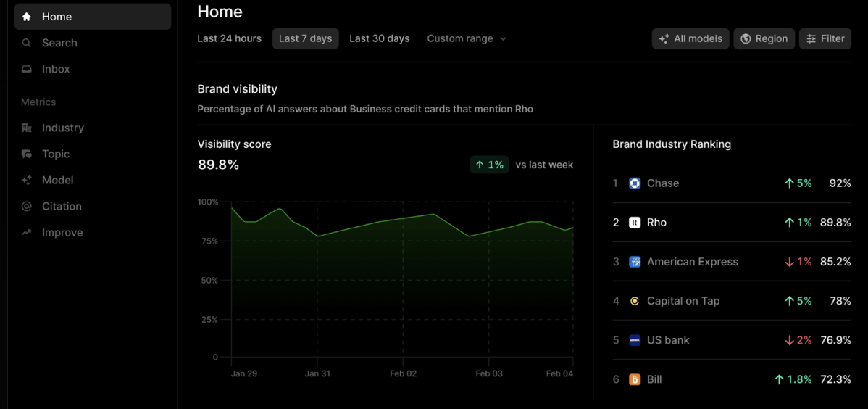
Task: Click the Model sparkle icon
Action: [27, 180]
